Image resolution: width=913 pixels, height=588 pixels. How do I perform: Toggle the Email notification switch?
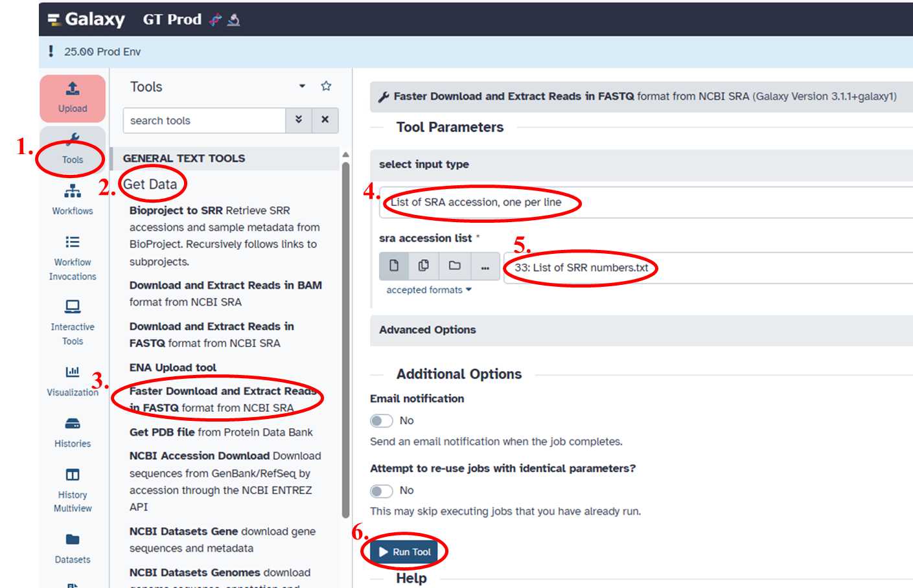pyautogui.click(x=382, y=421)
